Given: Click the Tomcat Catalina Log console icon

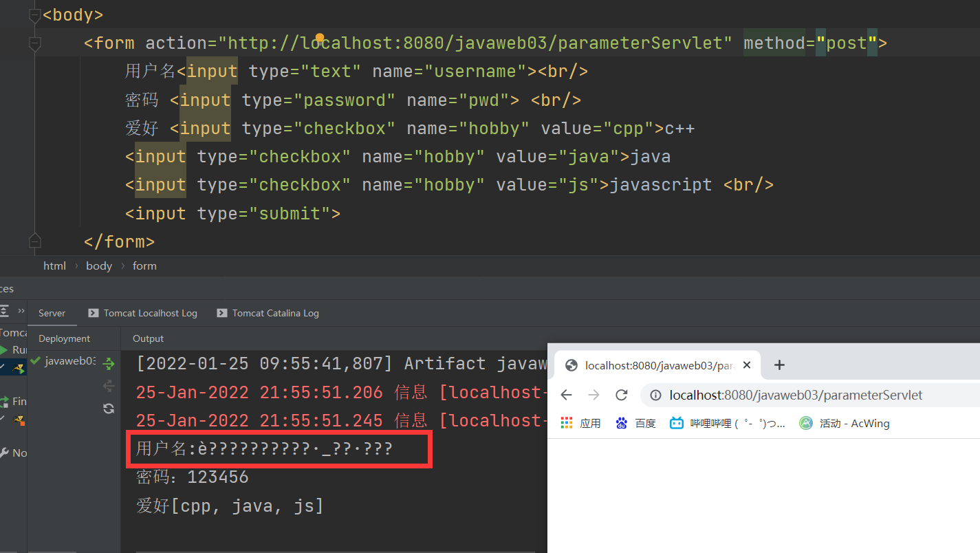Looking at the screenshot, I should pyautogui.click(x=222, y=313).
